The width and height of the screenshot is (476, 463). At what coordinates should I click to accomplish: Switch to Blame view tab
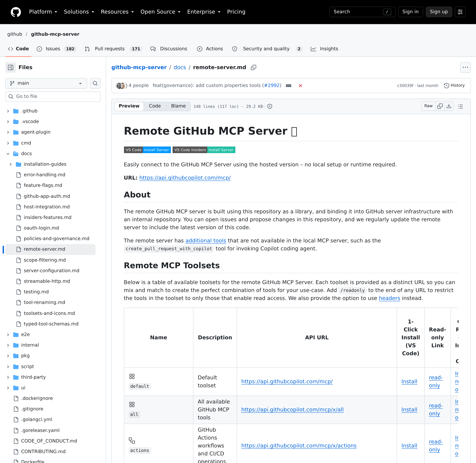[178, 106]
